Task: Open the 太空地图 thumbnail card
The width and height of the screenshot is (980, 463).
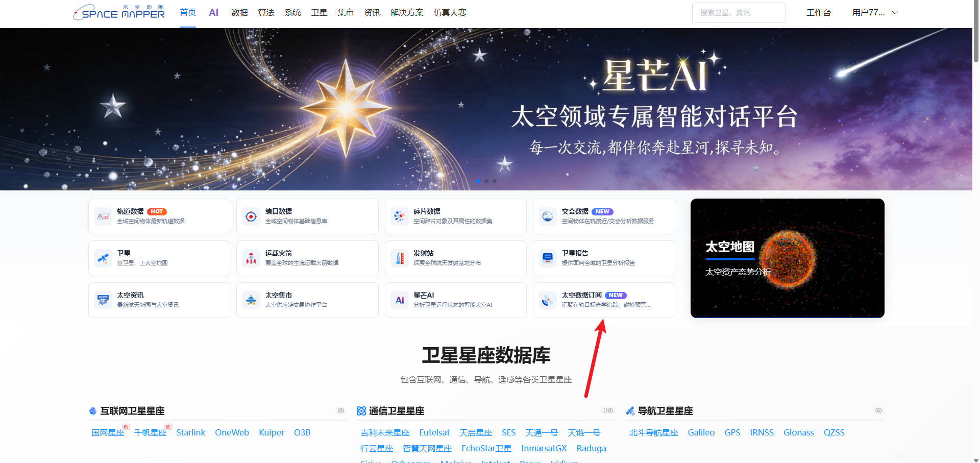Action: (787, 258)
